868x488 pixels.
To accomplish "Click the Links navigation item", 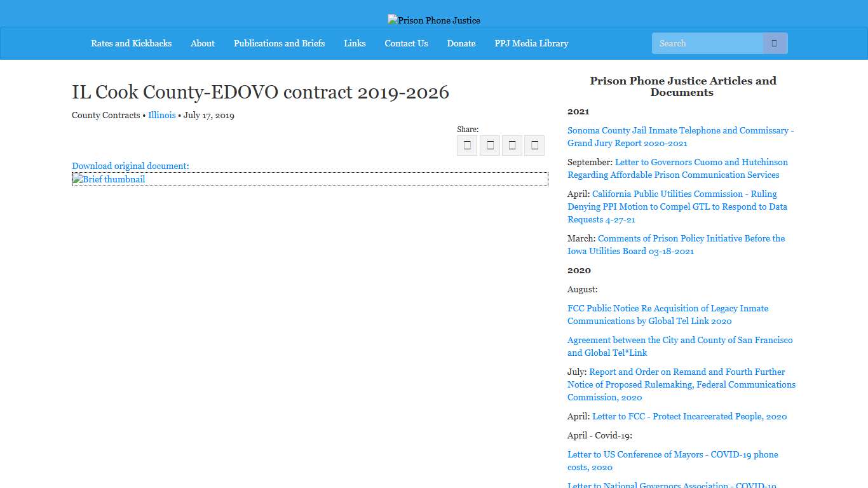I will pos(355,43).
